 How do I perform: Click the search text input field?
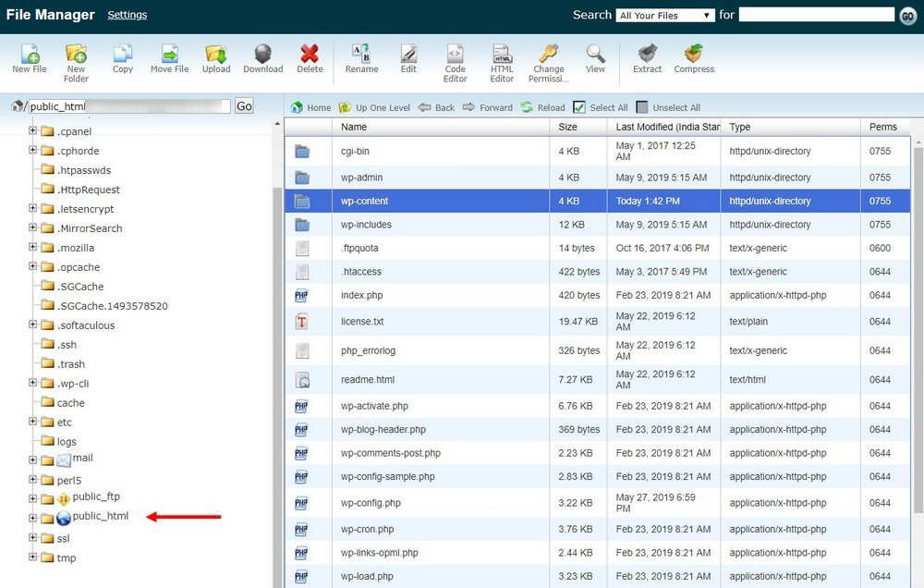pyautogui.click(x=817, y=15)
